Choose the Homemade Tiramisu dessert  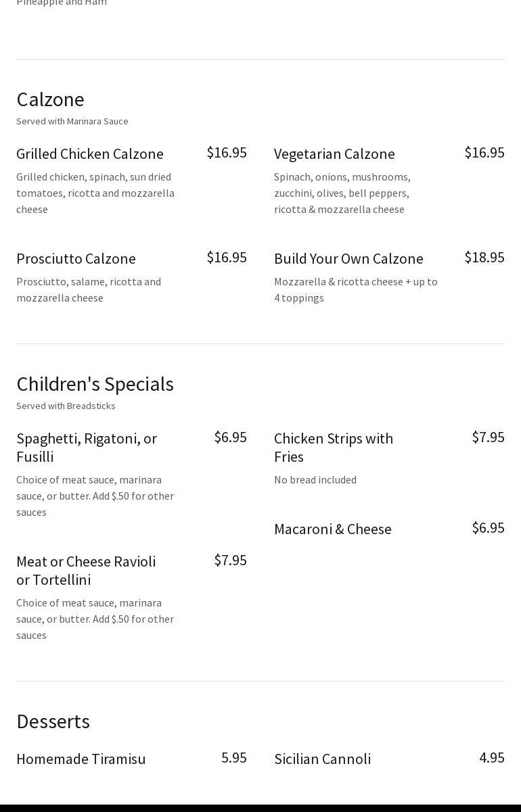[81, 759]
